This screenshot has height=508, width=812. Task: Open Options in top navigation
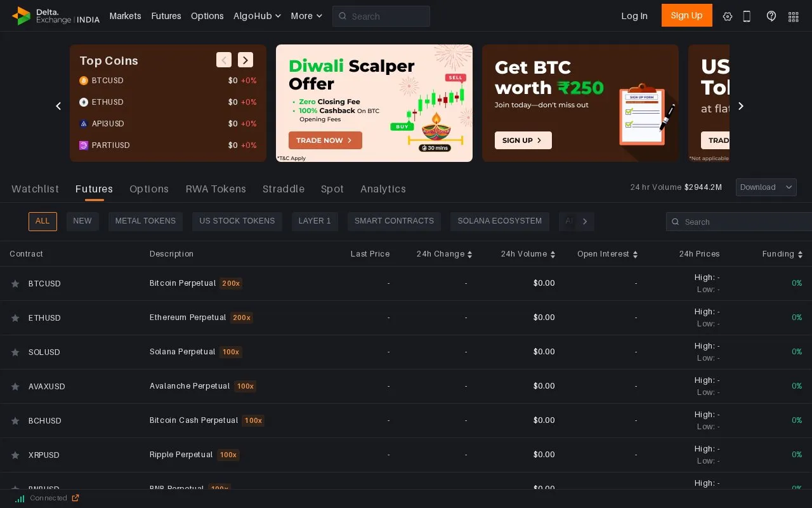point(207,16)
